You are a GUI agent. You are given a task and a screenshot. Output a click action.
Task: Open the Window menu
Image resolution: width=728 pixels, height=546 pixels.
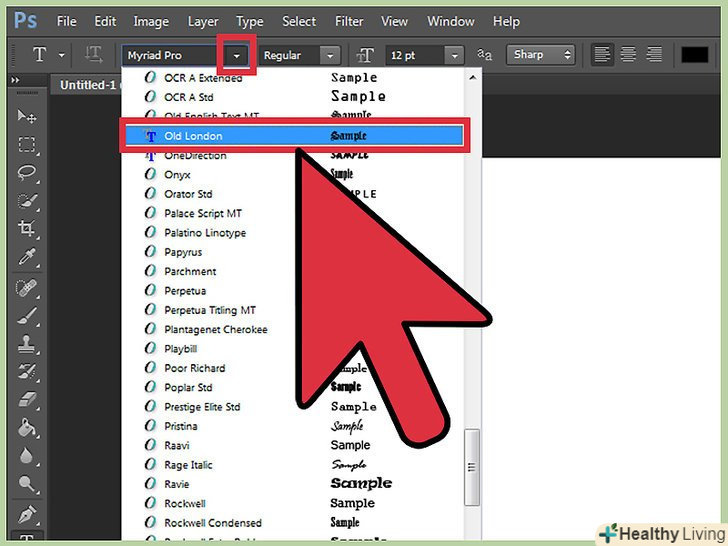(451, 21)
